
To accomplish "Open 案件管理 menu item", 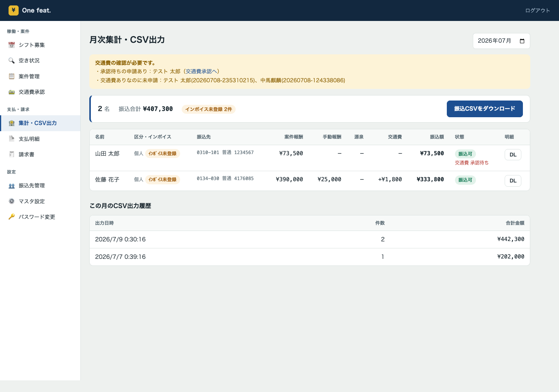I will [x=40, y=76].
